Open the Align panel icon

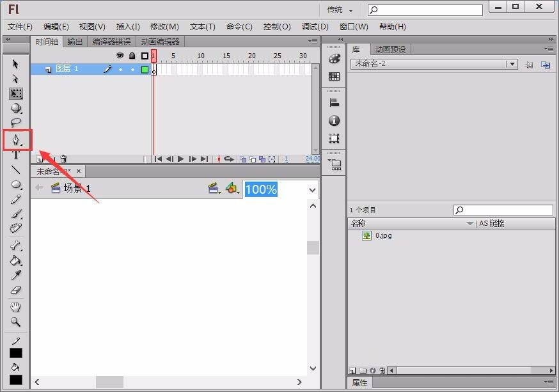[x=335, y=102]
